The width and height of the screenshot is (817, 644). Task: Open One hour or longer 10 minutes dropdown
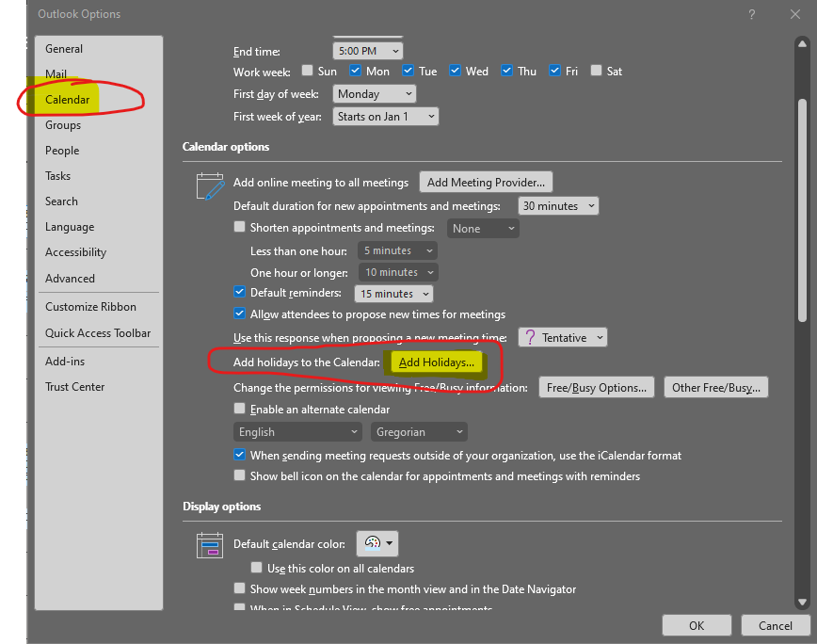tap(398, 272)
